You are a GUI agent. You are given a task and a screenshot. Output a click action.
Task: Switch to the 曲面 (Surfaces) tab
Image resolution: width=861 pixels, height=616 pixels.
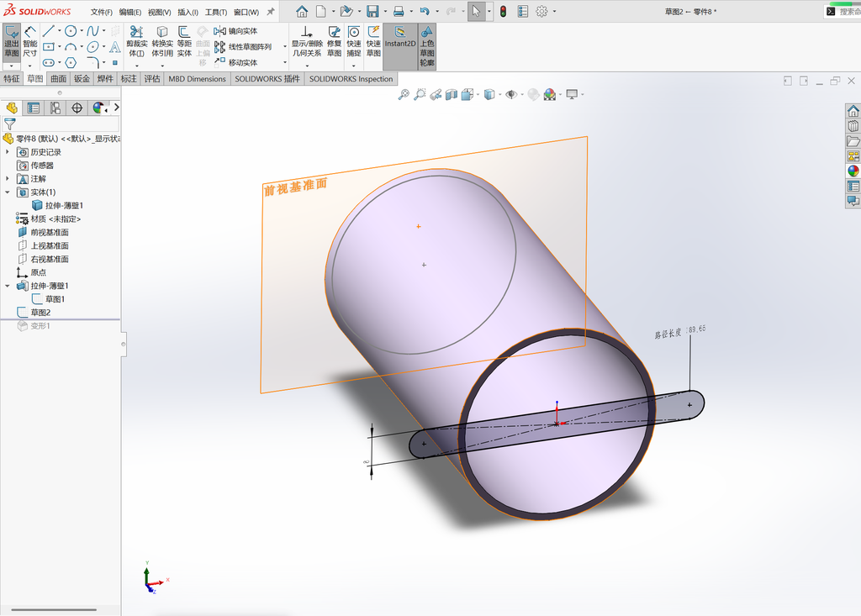[x=59, y=78]
